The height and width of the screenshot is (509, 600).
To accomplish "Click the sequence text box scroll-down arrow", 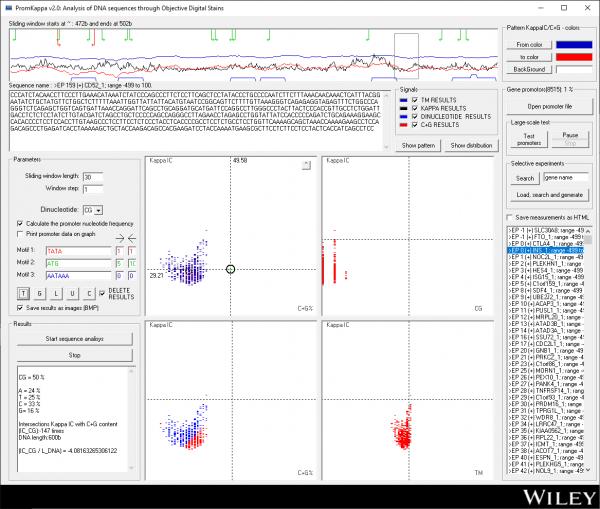I will [x=386, y=147].
